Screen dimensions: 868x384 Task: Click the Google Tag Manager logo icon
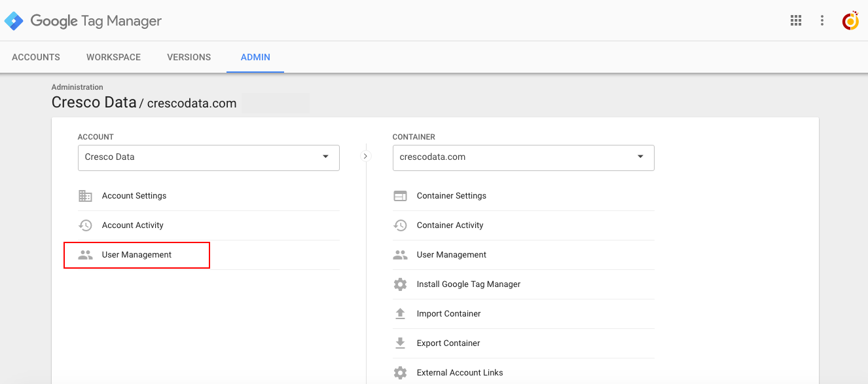(14, 21)
